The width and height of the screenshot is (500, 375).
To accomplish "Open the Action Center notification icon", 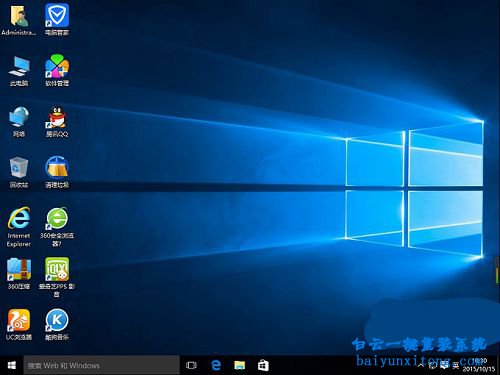I will click(x=444, y=366).
